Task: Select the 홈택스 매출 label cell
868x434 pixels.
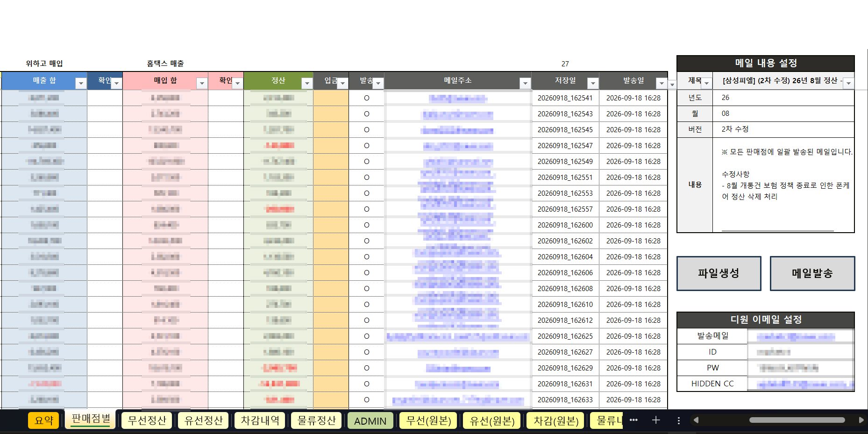Action: tap(165, 64)
